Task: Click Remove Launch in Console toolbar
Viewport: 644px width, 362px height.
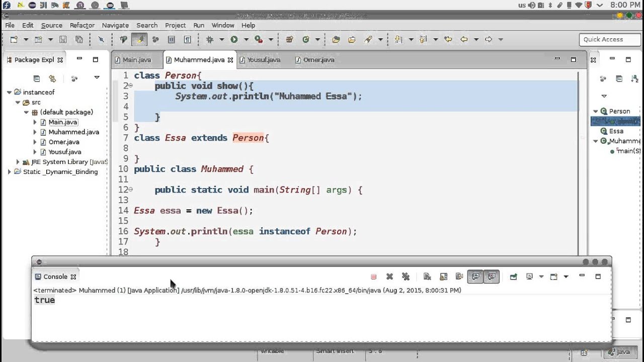Action: [389, 277]
